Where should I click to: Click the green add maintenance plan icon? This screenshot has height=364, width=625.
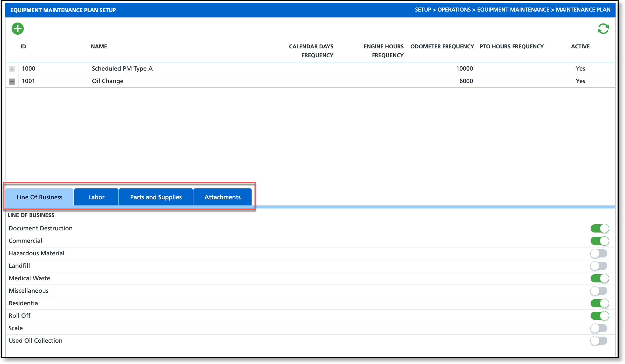coord(18,29)
